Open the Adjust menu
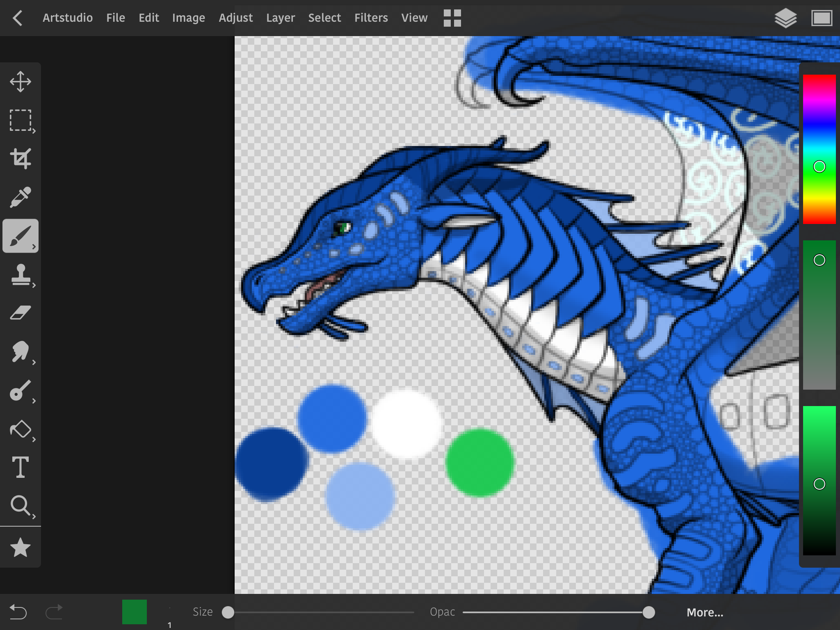Screen dimensions: 840x630 click(235, 18)
